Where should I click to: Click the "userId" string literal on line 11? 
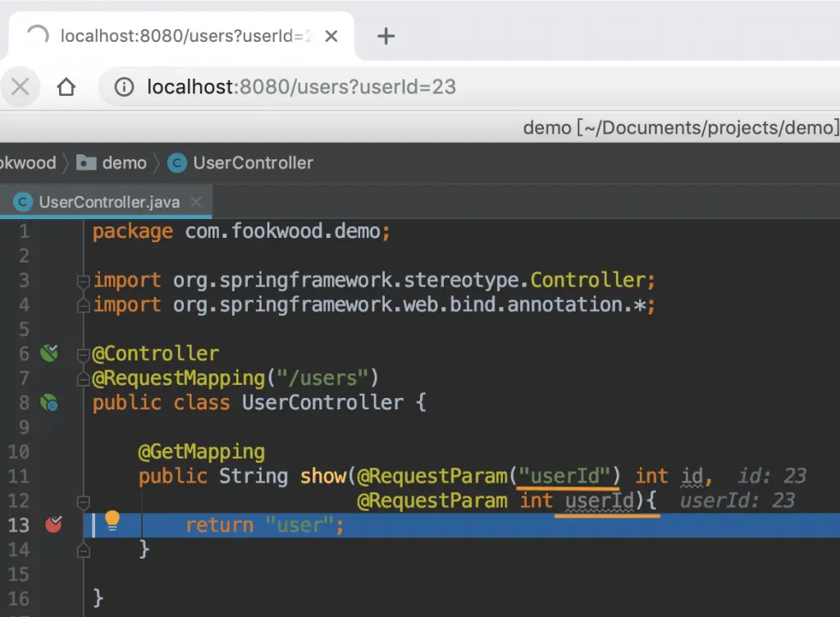[x=564, y=476]
